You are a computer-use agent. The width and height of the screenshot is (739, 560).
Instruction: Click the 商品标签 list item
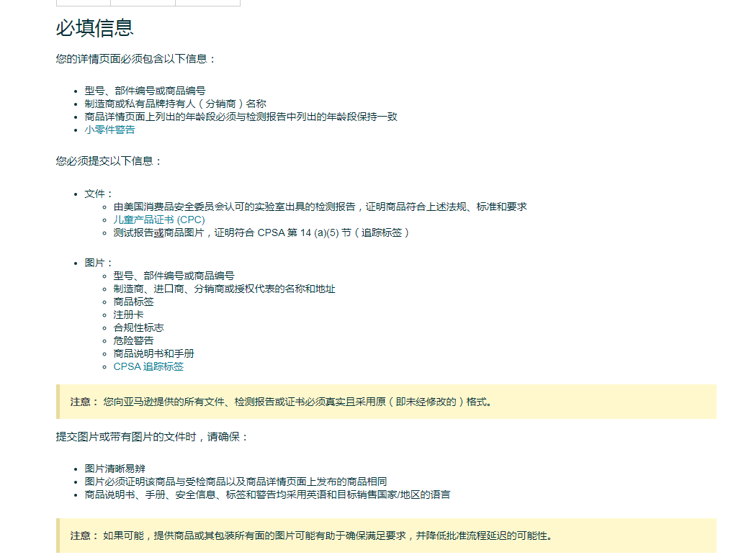tap(133, 302)
